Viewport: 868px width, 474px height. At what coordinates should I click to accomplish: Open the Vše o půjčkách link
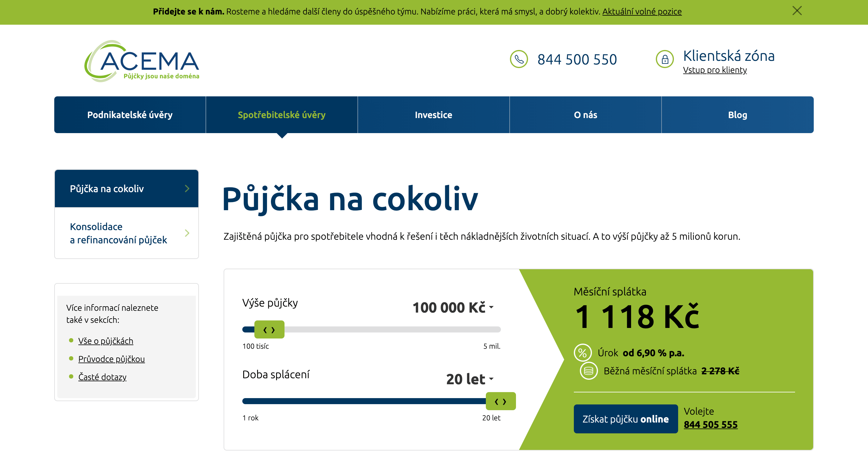point(105,341)
